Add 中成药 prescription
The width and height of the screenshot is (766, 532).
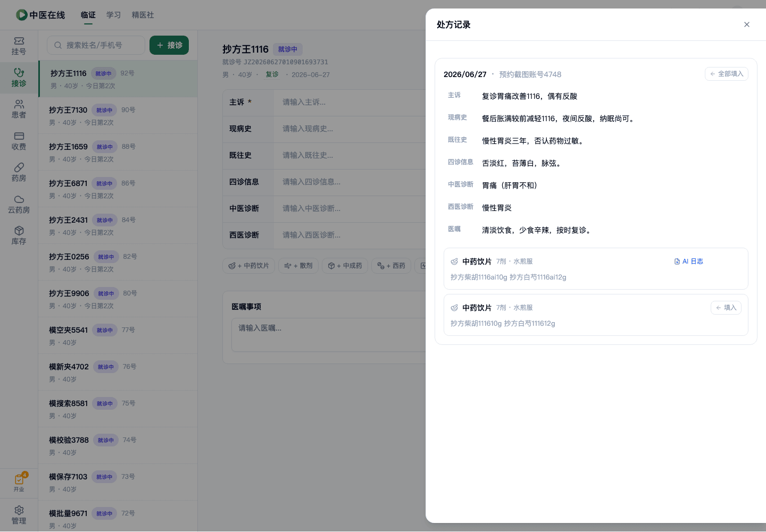(345, 266)
